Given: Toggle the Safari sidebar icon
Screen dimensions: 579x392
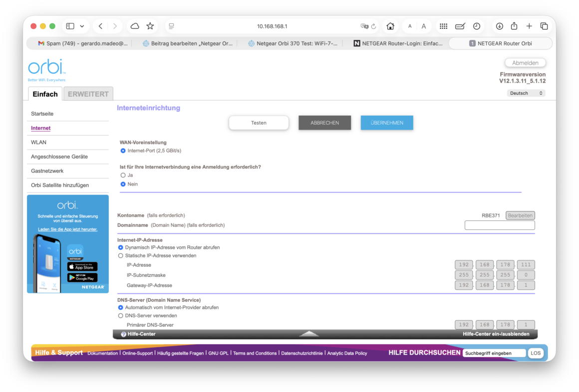Looking at the screenshot, I should tap(70, 26).
